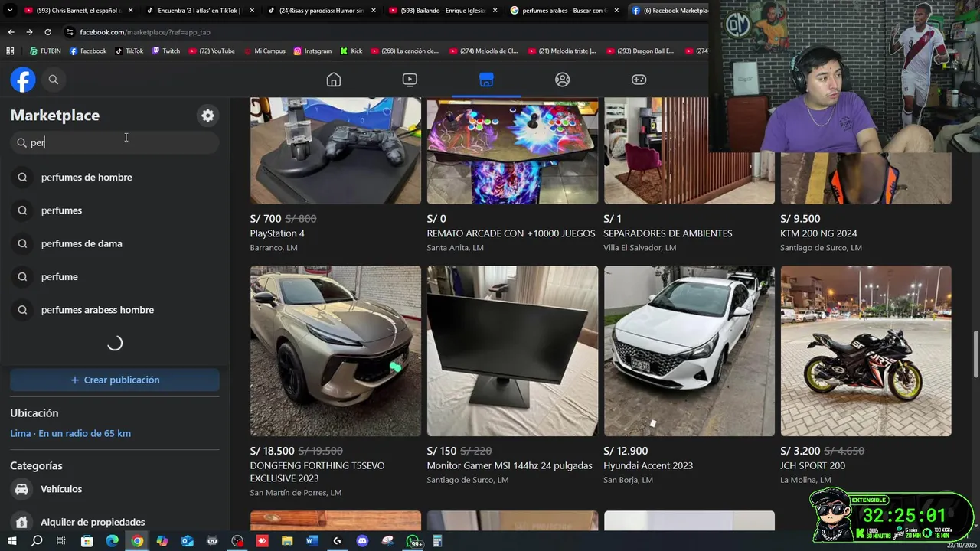Click 'SEPARADORES DE AMBIENTES' listing title
The width and height of the screenshot is (980, 551).
pyautogui.click(x=668, y=233)
